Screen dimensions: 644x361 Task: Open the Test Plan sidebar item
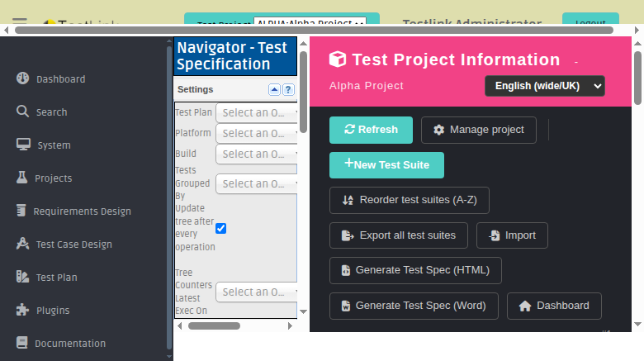[x=57, y=278]
